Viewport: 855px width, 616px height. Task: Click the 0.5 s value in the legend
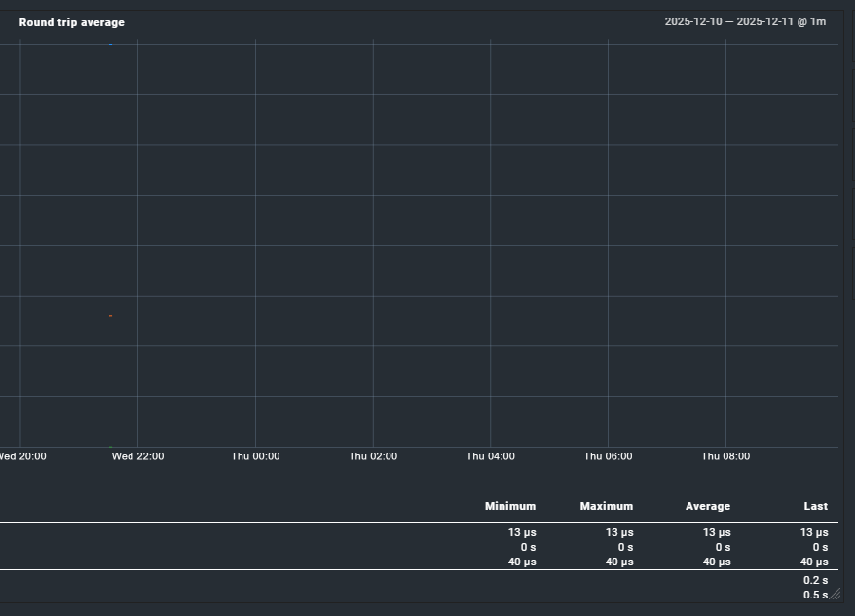813,595
